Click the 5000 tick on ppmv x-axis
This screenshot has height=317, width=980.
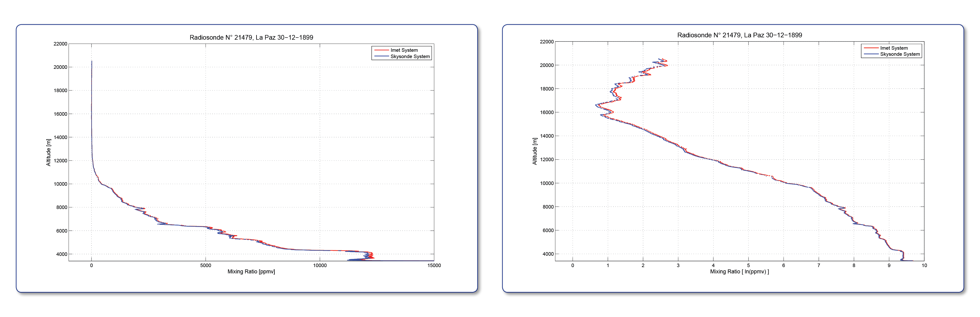point(205,265)
